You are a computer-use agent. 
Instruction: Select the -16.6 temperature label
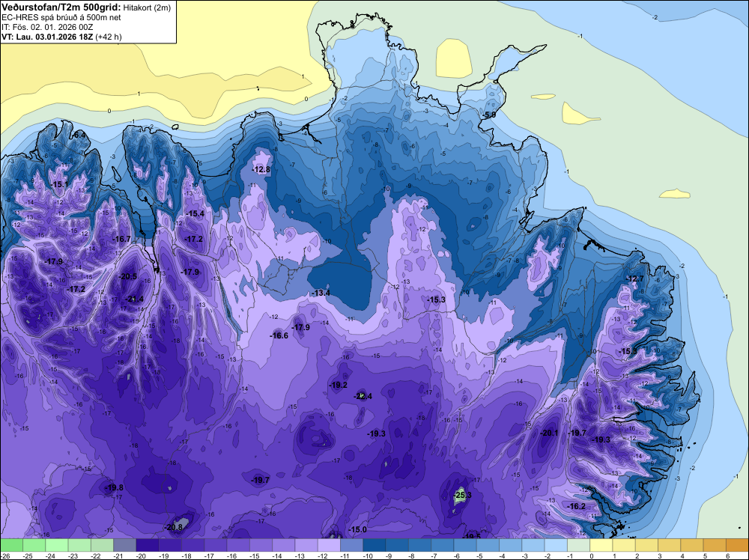[x=279, y=335]
